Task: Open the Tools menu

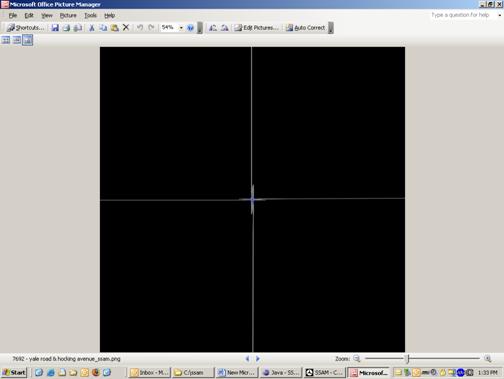Action: click(90, 15)
